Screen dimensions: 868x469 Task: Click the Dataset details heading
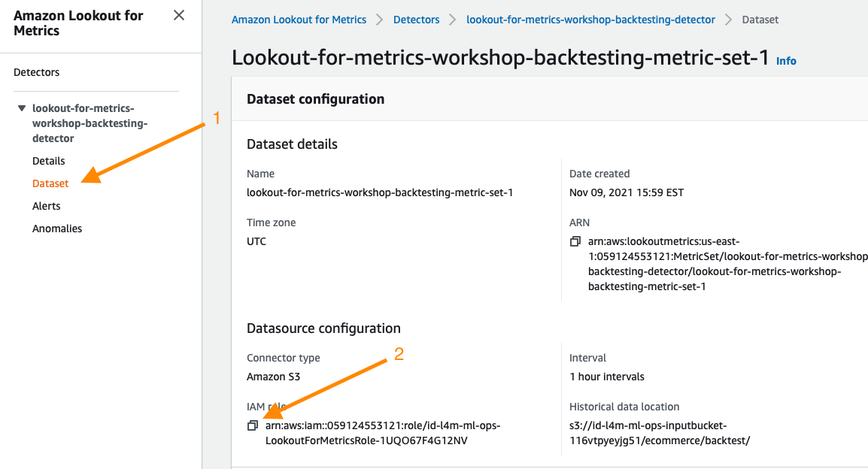point(293,144)
